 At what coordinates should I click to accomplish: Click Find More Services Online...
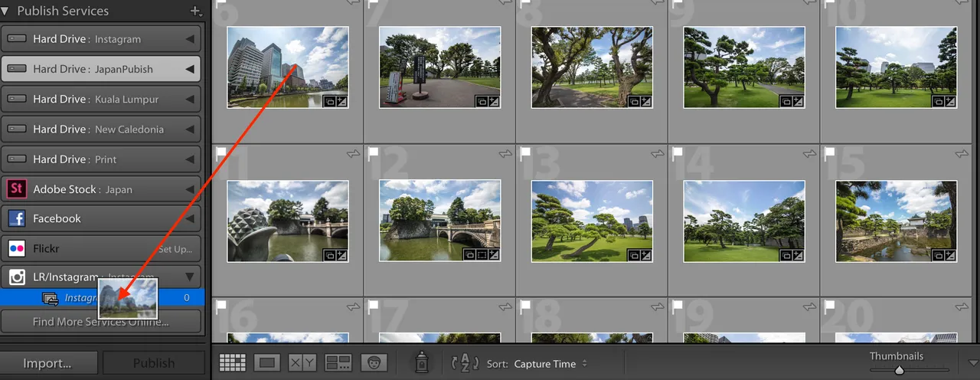(x=101, y=322)
